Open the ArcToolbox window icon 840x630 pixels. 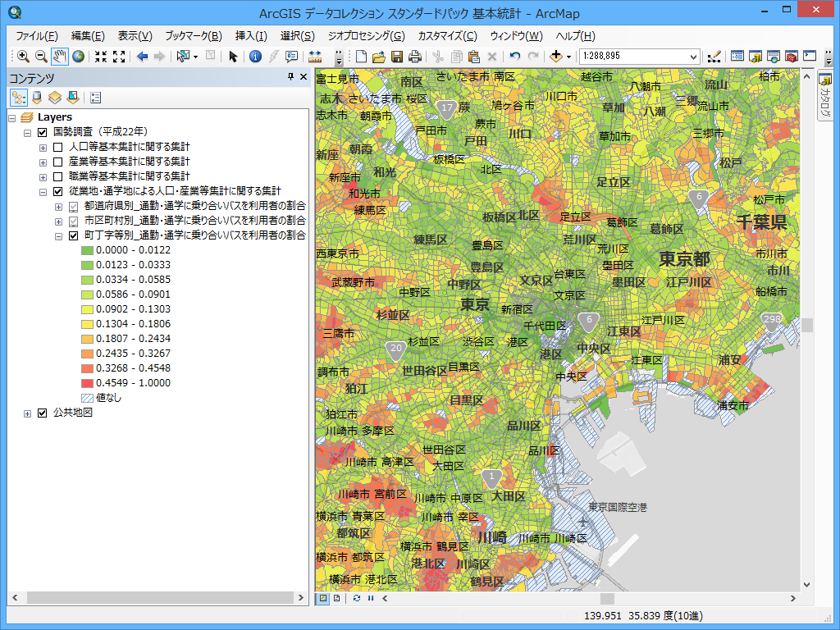point(792,57)
